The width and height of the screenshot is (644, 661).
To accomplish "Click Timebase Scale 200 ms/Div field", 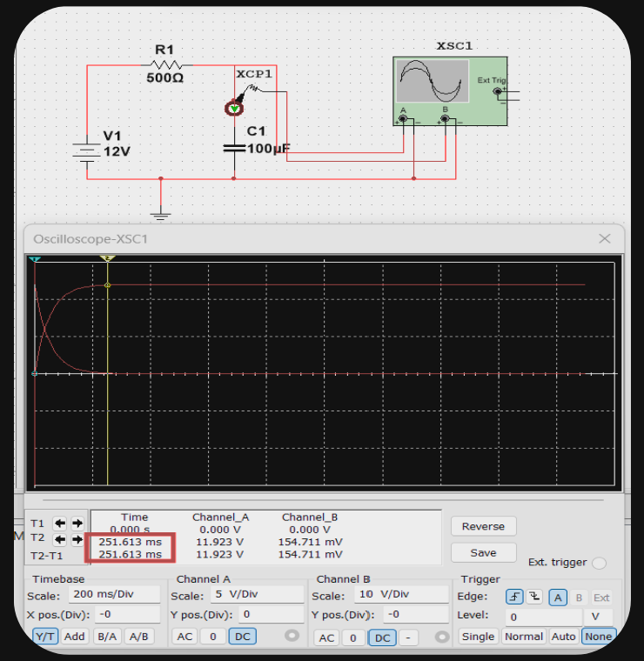I will [x=113, y=596].
